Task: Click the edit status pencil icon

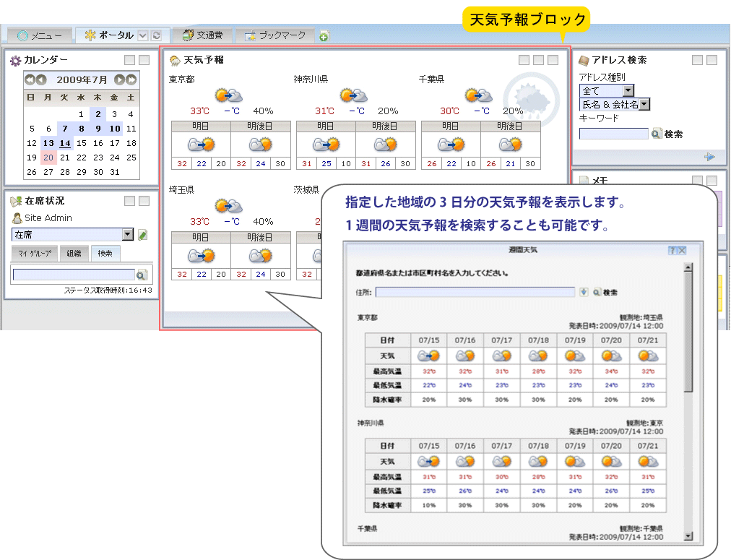Action: [x=143, y=235]
